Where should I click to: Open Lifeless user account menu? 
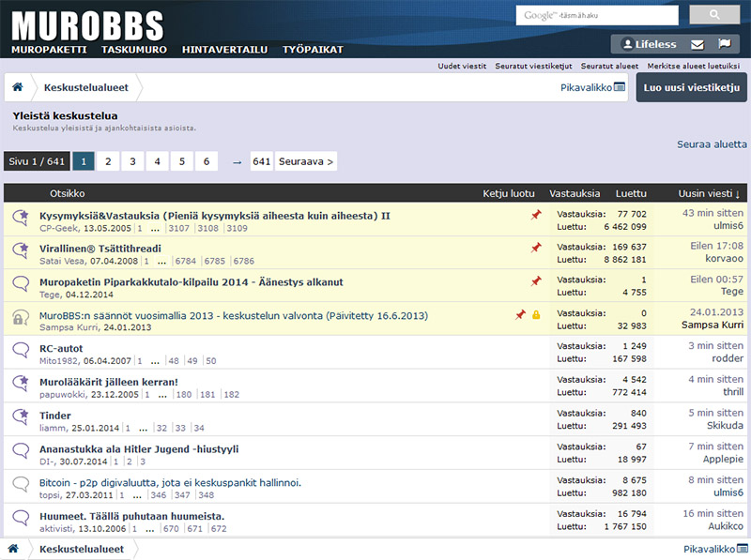click(648, 44)
